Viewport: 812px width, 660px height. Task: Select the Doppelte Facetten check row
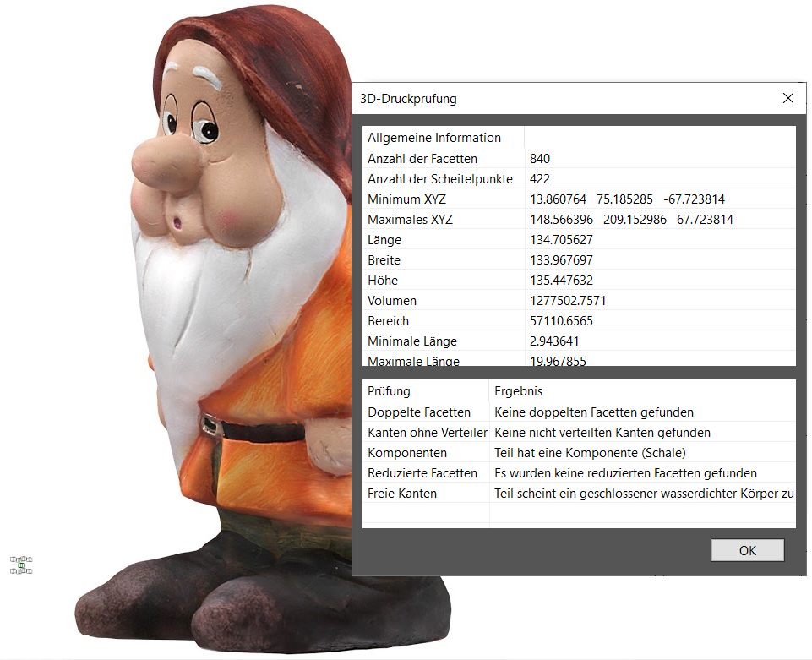(579, 412)
